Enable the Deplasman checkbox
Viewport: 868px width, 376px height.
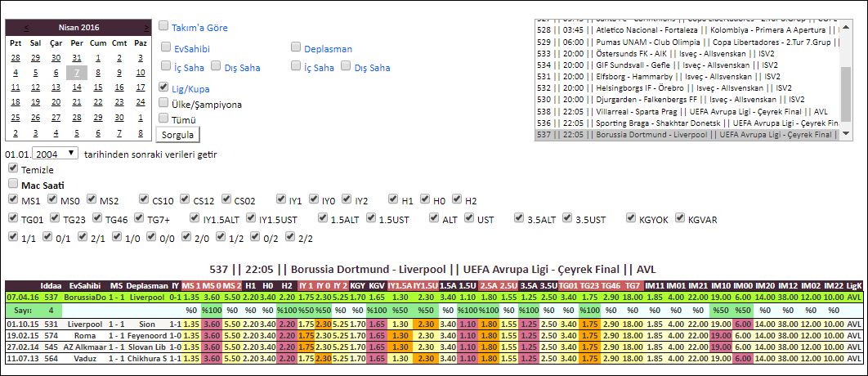click(296, 47)
